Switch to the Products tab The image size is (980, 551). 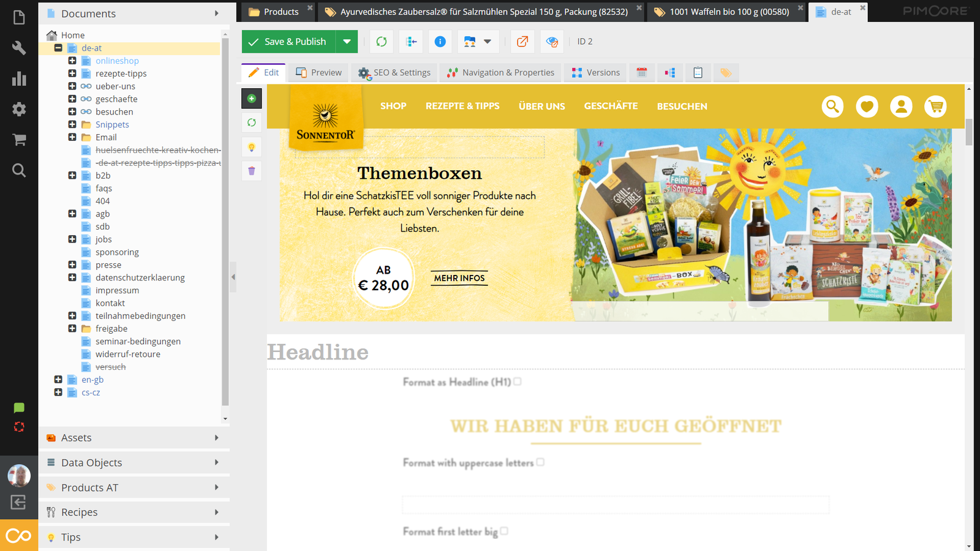click(279, 12)
